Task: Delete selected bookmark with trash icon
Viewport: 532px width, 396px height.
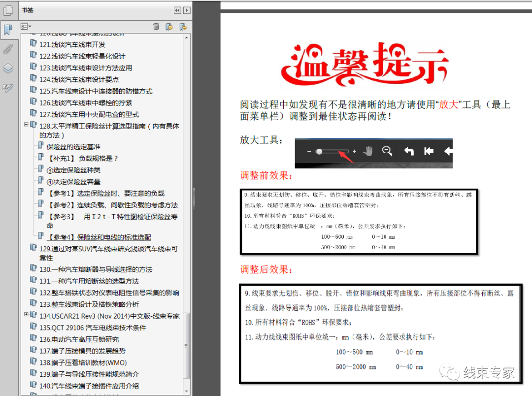Action: 156,26
